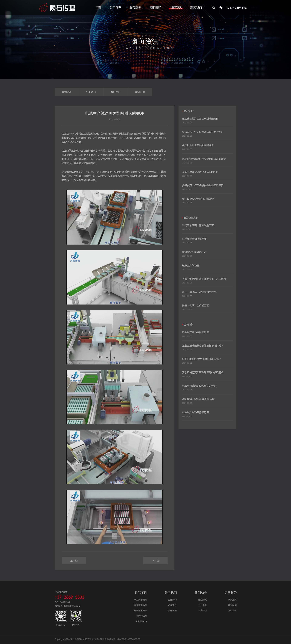Open 东古酱油酿造工艺生产线动画好评 link
The height and width of the screenshot is (644, 291).
(200, 119)
